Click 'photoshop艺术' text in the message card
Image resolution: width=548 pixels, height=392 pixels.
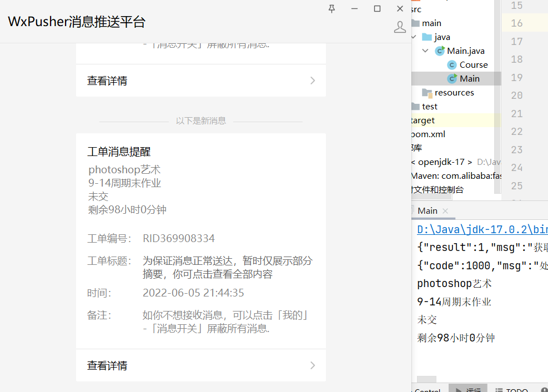(x=124, y=170)
